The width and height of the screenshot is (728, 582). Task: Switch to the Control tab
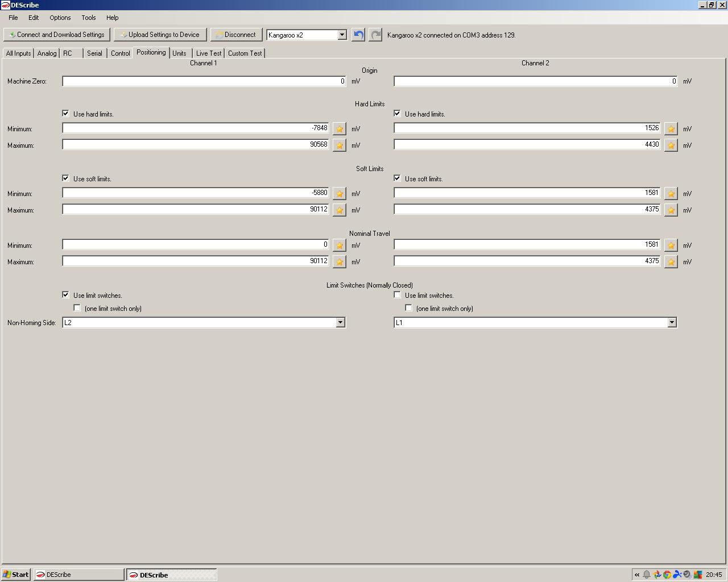[120, 53]
